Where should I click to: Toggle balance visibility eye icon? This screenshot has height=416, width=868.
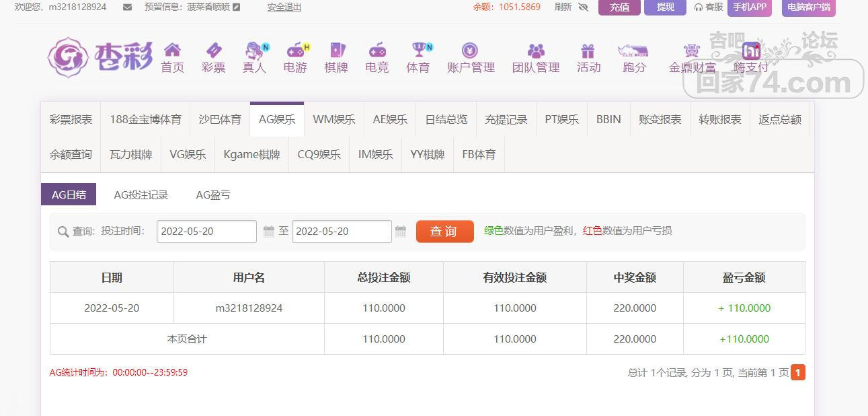coord(583,7)
